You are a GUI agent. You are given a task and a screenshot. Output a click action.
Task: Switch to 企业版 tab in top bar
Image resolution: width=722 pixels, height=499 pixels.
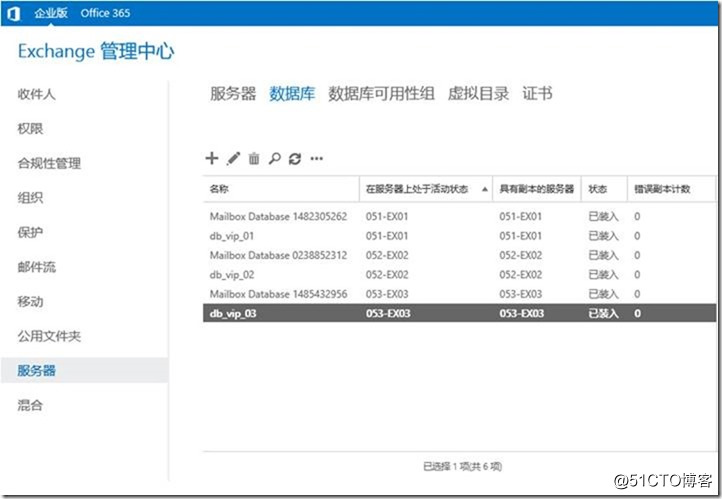(x=51, y=13)
